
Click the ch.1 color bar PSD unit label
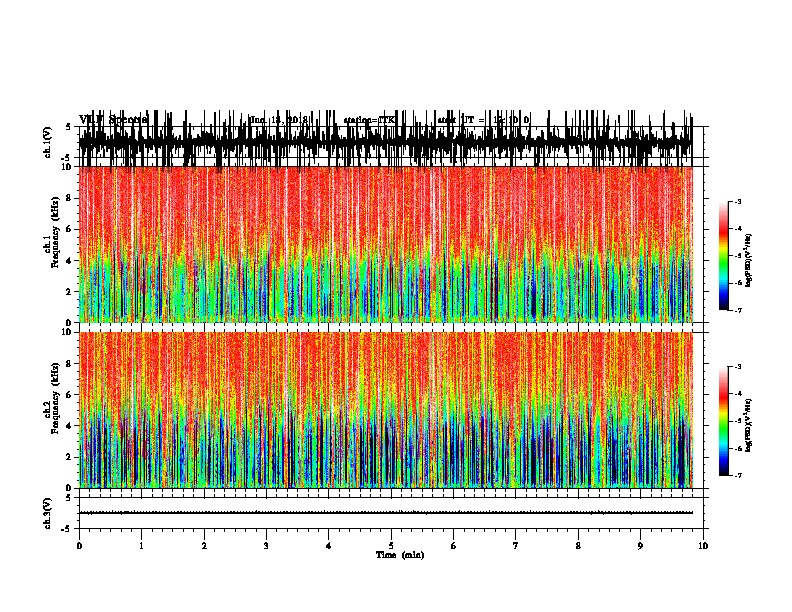(x=748, y=261)
